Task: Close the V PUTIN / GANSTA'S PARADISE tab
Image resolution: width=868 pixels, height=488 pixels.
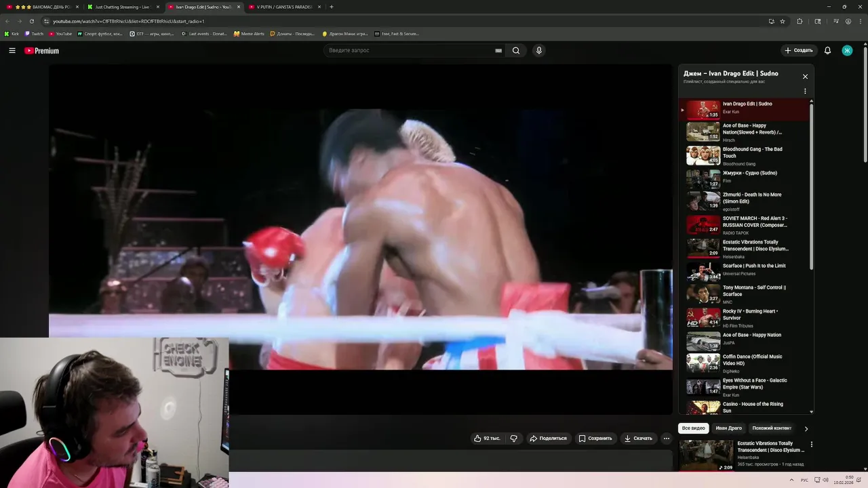Action: pos(319,7)
